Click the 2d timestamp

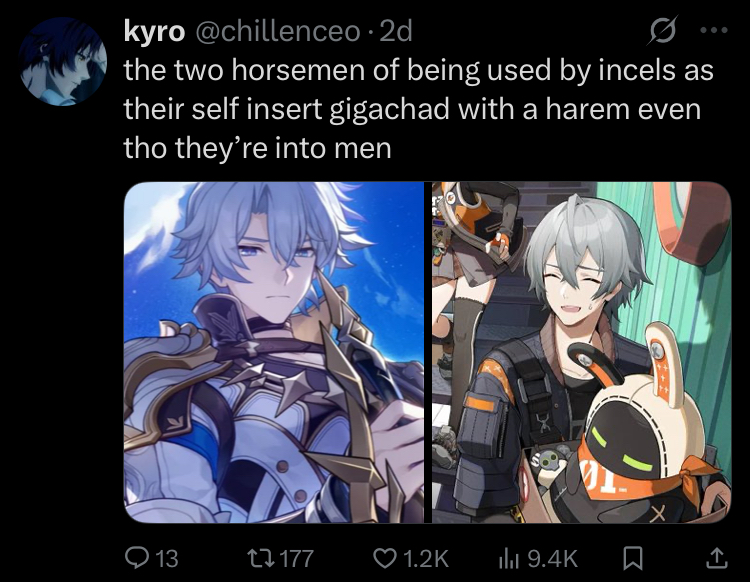click(x=396, y=32)
